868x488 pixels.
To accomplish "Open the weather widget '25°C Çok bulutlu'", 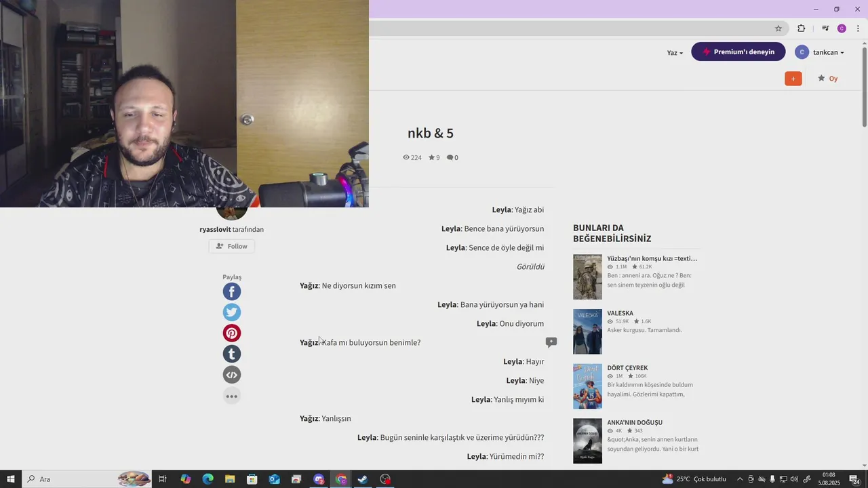I will tap(694, 479).
